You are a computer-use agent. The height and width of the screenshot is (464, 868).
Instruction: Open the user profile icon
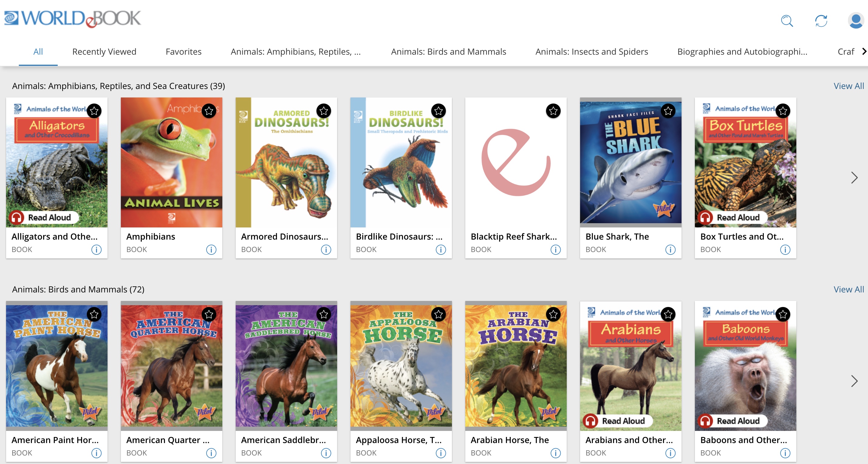click(x=856, y=21)
